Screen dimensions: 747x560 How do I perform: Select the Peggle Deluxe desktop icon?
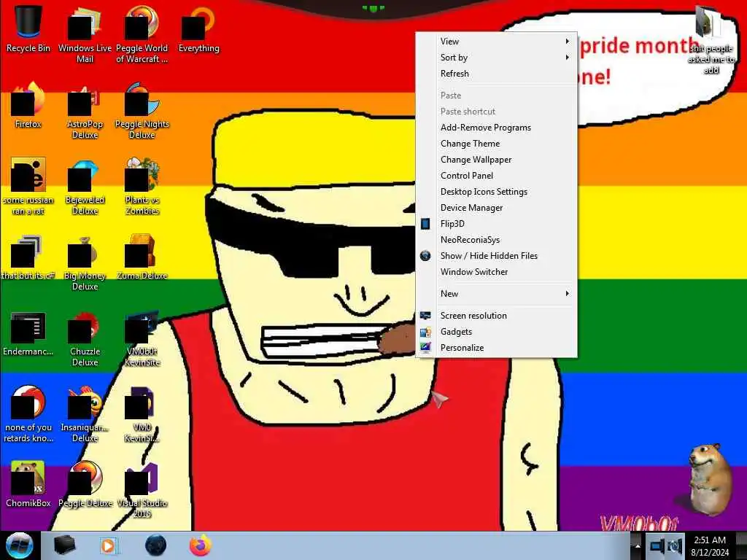(85, 484)
